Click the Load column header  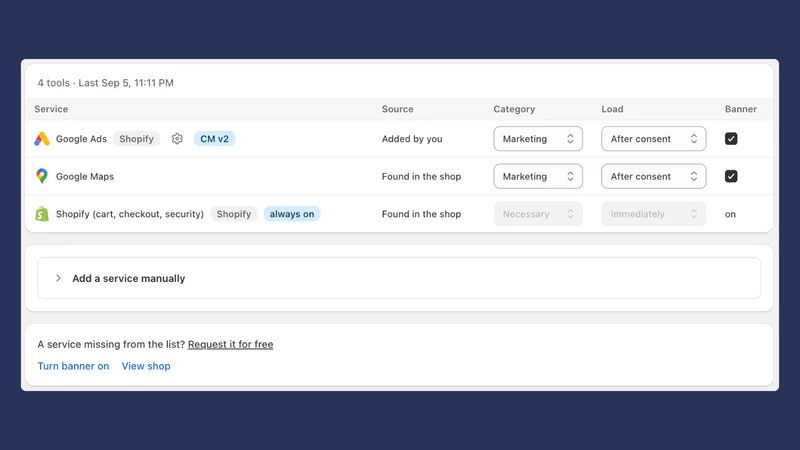coord(612,109)
